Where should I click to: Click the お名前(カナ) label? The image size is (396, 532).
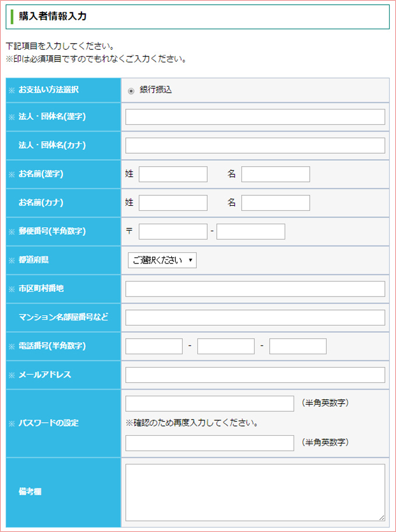(x=41, y=203)
